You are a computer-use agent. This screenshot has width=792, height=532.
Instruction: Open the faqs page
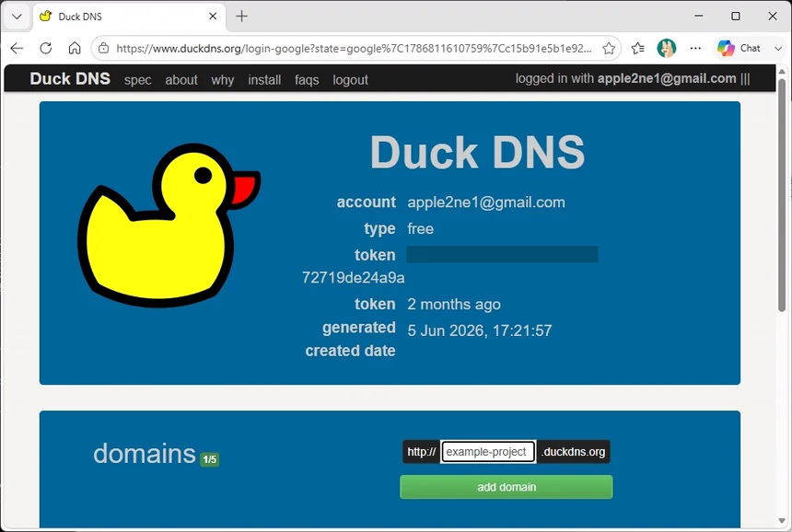coord(307,80)
